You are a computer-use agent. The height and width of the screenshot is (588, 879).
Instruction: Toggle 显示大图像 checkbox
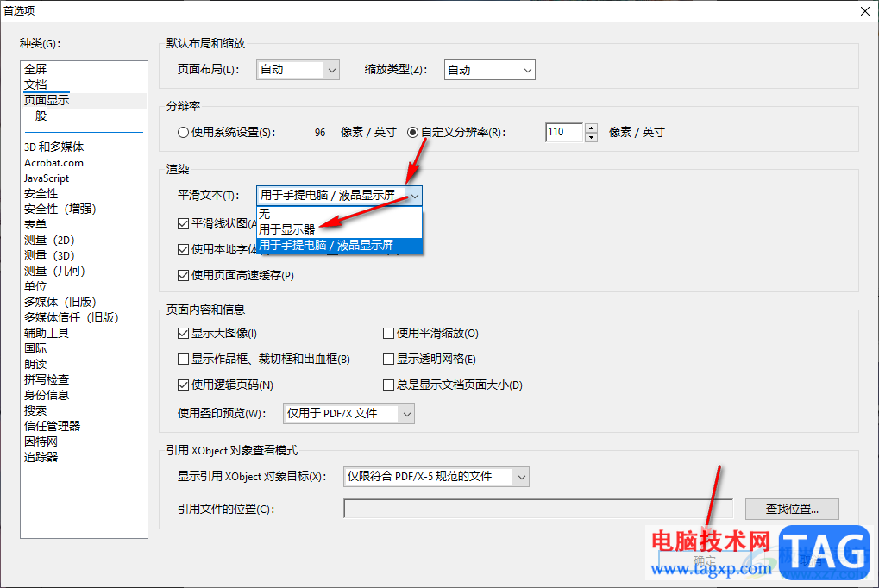click(183, 334)
